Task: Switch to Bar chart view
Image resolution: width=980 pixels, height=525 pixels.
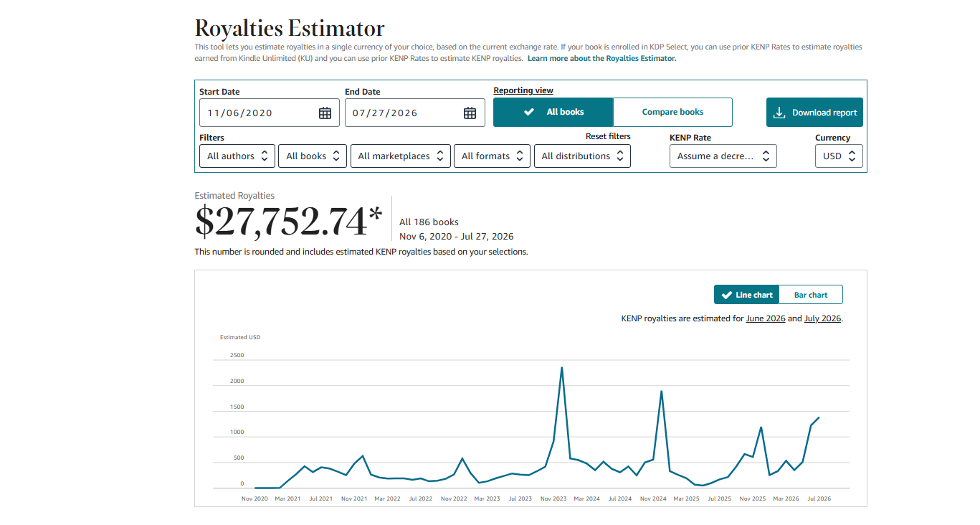Action: 811,295
